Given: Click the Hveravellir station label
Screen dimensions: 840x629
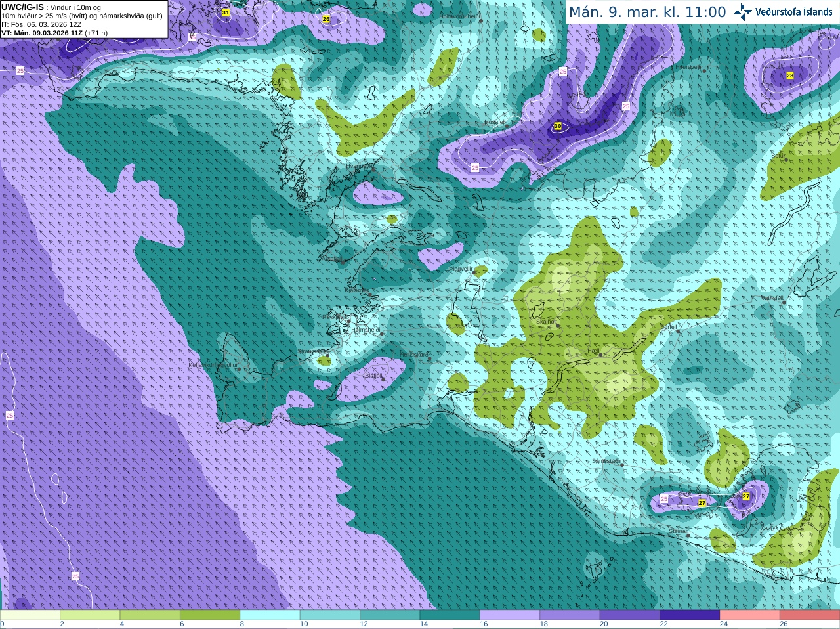Looking at the screenshot, I should click(689, 67).
